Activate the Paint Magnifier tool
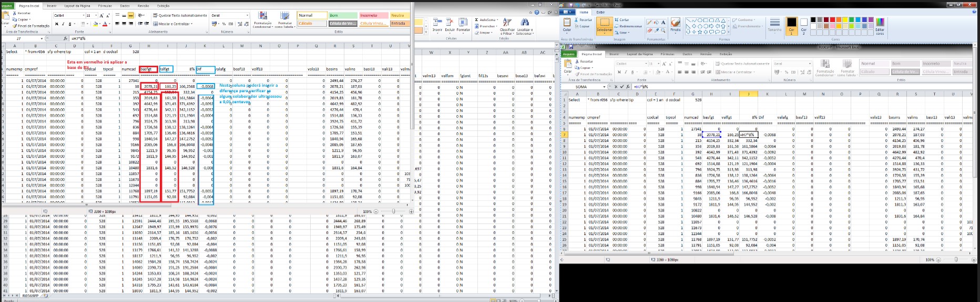 pos(663,30)
